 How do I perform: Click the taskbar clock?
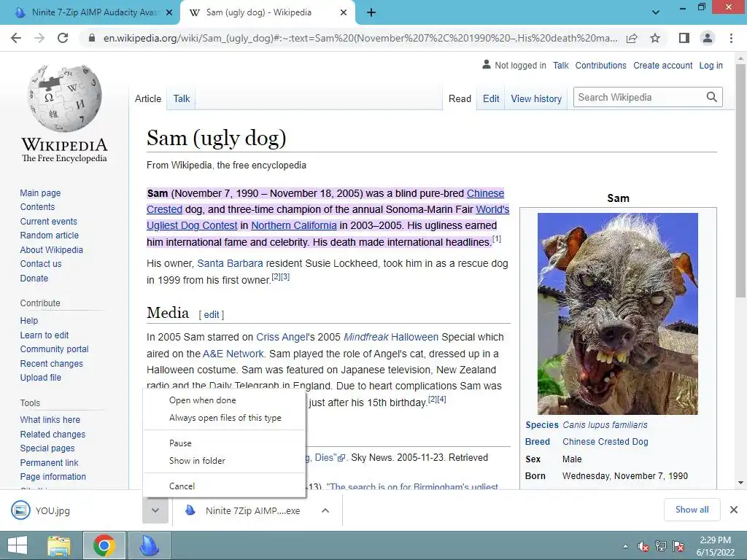tap(715, 546)
